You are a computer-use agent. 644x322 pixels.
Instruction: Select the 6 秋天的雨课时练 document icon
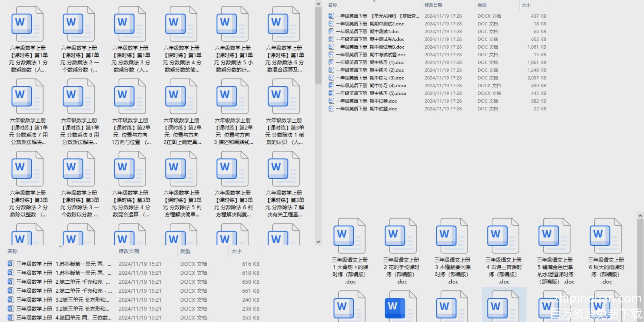[606, 236]
